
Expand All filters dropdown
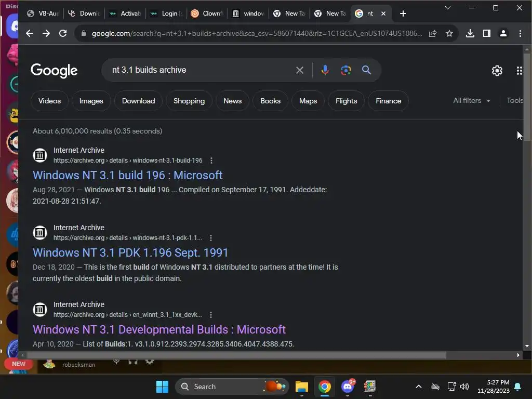pos(472,101)
